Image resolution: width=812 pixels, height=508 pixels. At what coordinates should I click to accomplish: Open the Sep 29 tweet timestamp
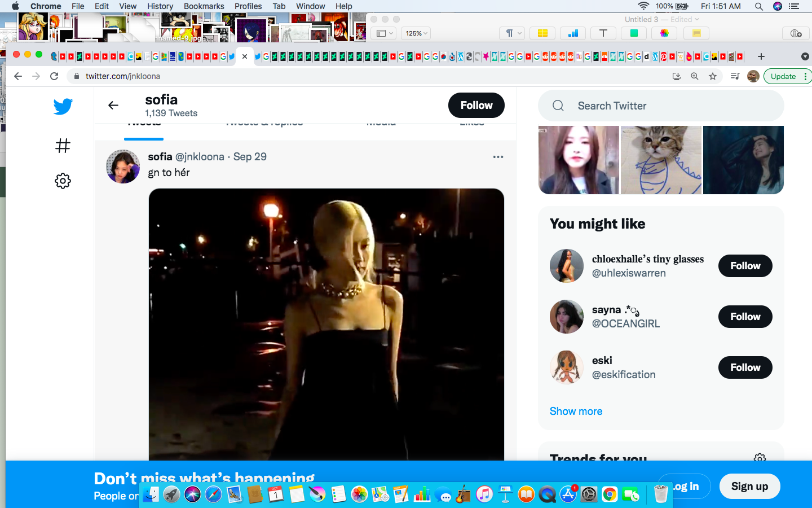click(250, 157)
